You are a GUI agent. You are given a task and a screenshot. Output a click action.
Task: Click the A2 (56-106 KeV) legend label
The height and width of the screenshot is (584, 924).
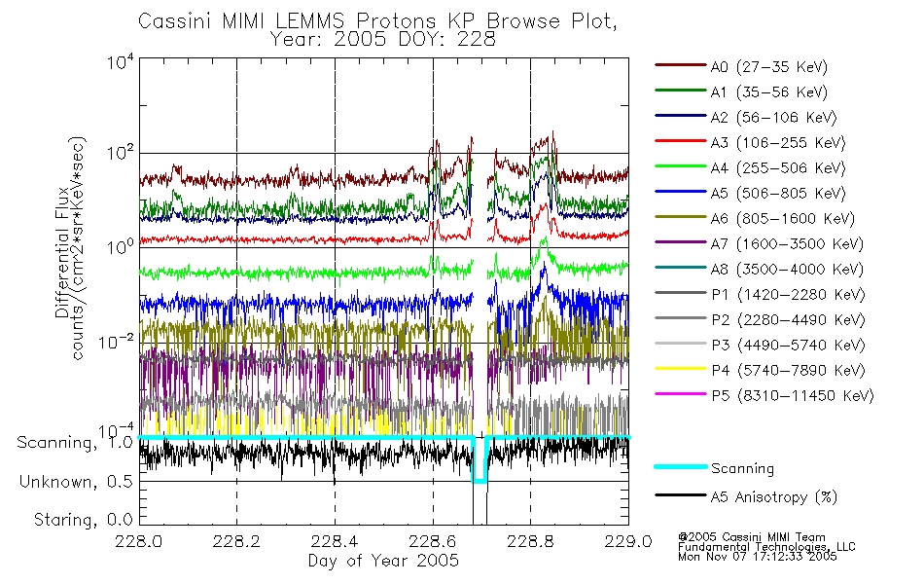774,118
